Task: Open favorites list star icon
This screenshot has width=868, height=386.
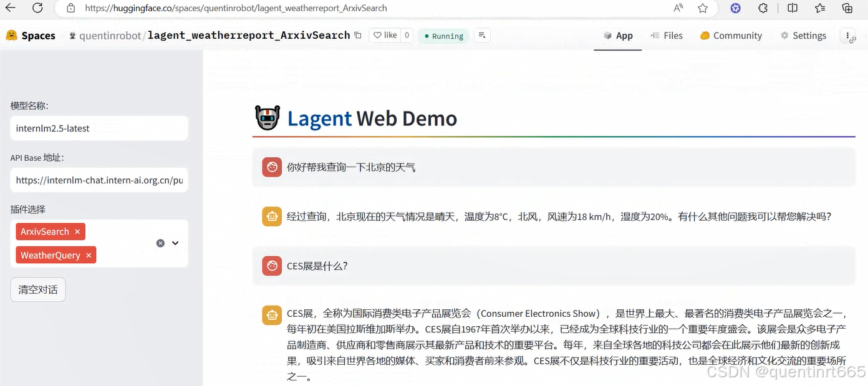Action: 820,8
